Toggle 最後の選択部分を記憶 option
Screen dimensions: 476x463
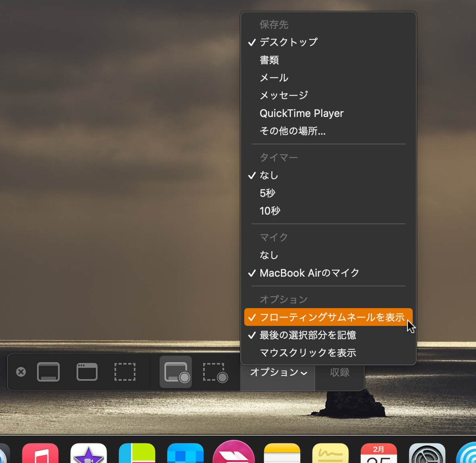(x=328, y=335)
